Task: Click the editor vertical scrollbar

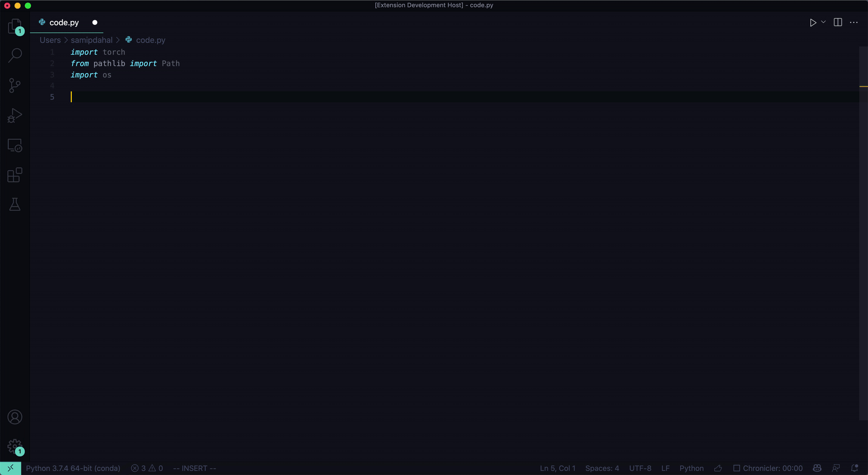Action: coord(863,232)
